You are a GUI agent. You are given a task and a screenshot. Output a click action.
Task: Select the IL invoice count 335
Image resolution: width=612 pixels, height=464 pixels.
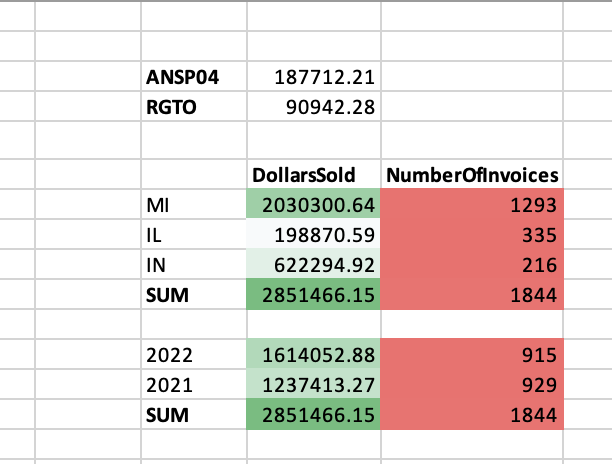[472, 235]
